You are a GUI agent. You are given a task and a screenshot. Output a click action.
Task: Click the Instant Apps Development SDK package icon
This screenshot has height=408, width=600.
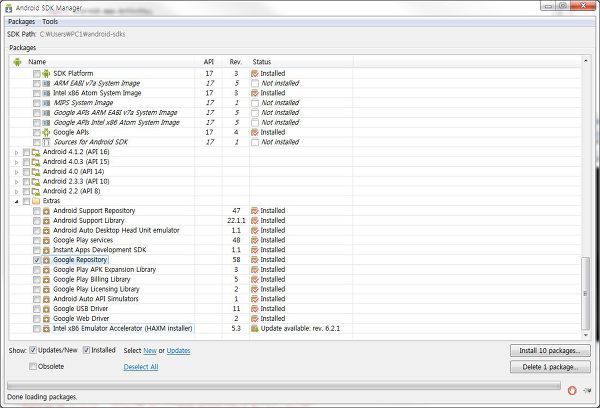pyautogui.click(x=46, y=250)
